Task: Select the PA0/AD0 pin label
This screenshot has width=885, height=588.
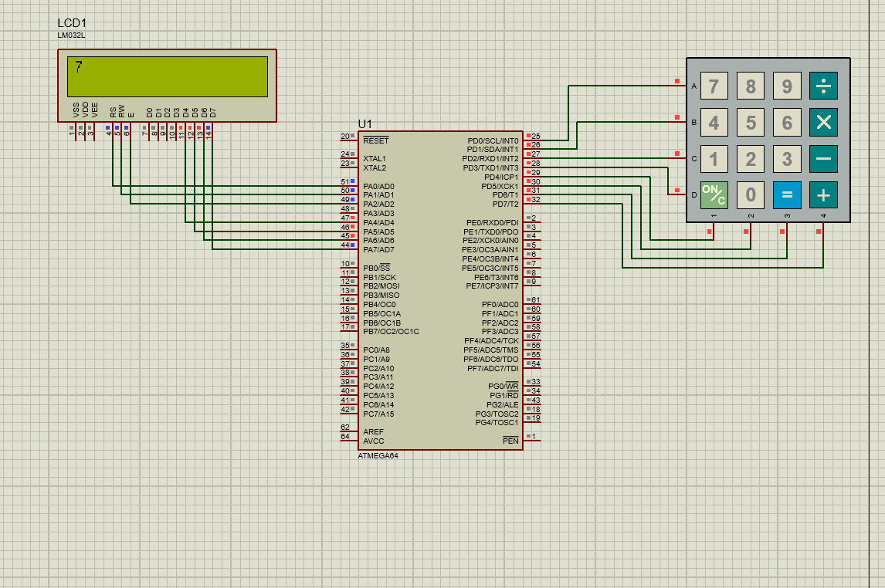Action: [x=378, y=186]
